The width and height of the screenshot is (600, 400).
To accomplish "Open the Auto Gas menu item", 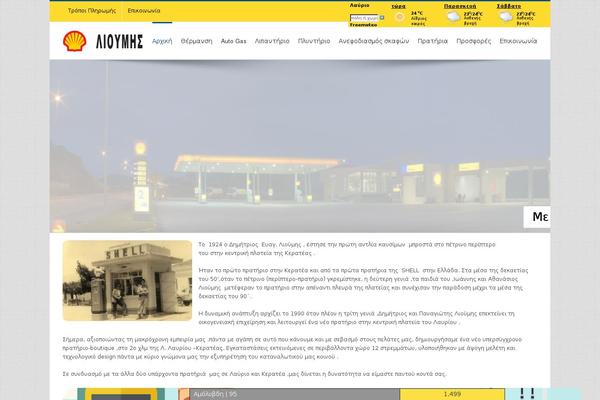I will click(233, 41).
